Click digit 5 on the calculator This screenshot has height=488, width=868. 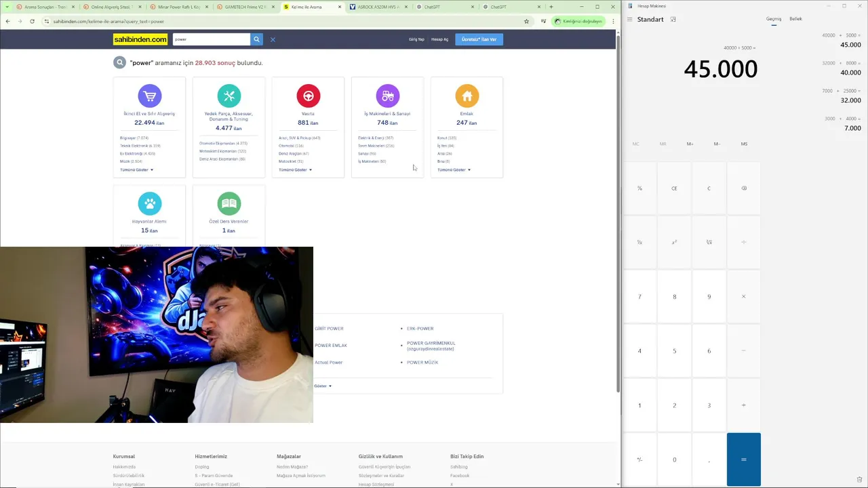674,350
